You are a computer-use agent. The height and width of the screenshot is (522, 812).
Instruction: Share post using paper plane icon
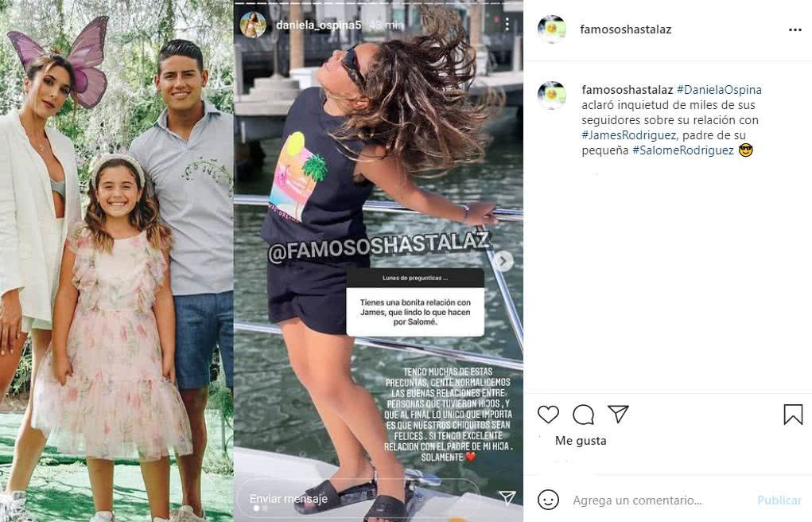pos(618,414)
